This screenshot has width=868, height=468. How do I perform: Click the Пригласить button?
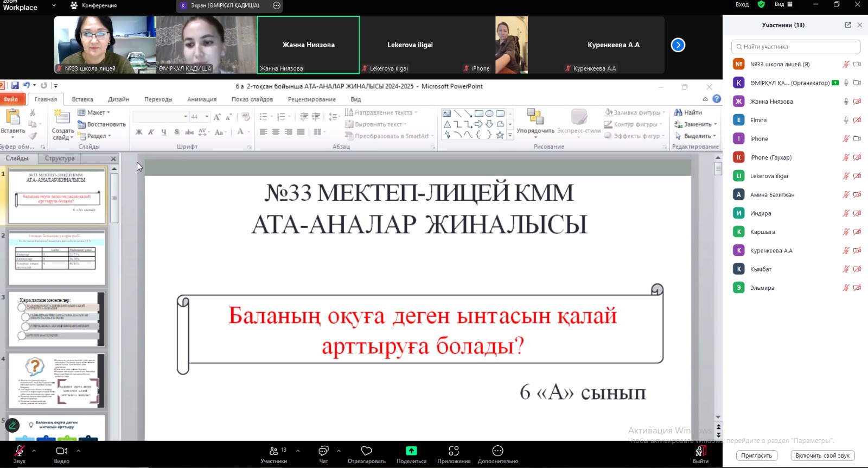coord(756,456)
